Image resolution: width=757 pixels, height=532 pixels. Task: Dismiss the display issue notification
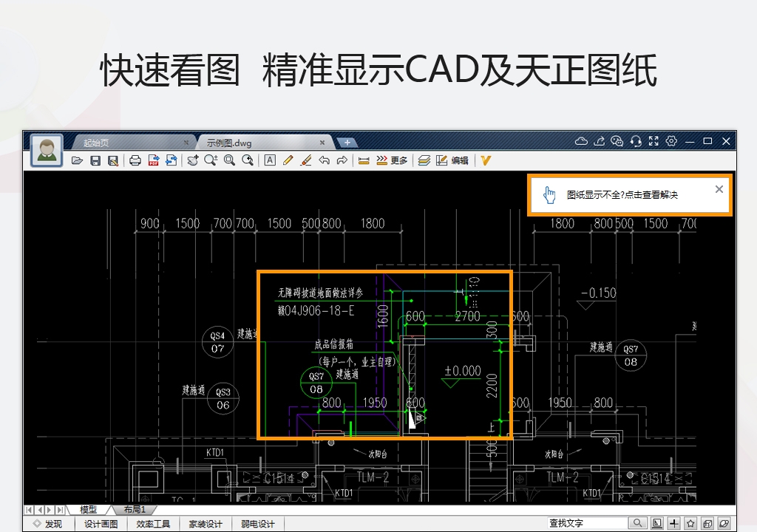pyautogui.click(x=719, y=188)
